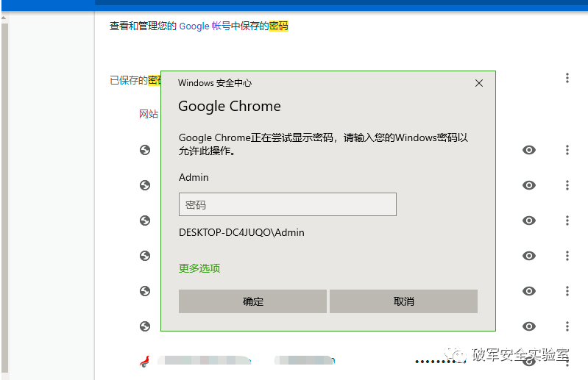Click the globe icon of the fourth site row
588x380 pixels.
145,256
